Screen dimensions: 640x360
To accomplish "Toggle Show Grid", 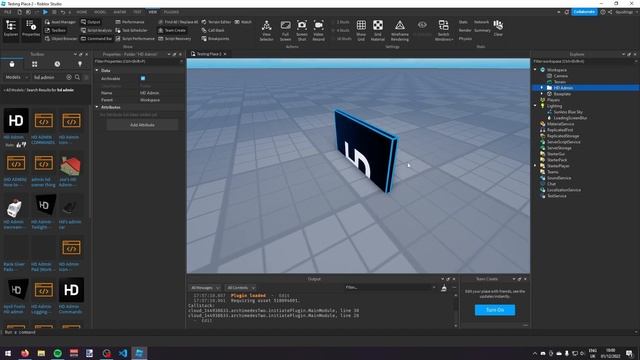I will click(361, 30).
